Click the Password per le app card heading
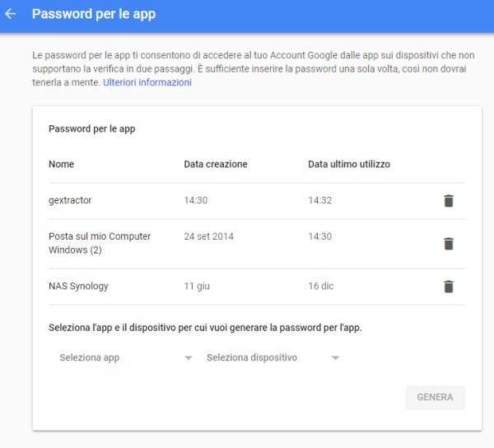494x448 pixels. pyautogui.click(x=92, y=129)
